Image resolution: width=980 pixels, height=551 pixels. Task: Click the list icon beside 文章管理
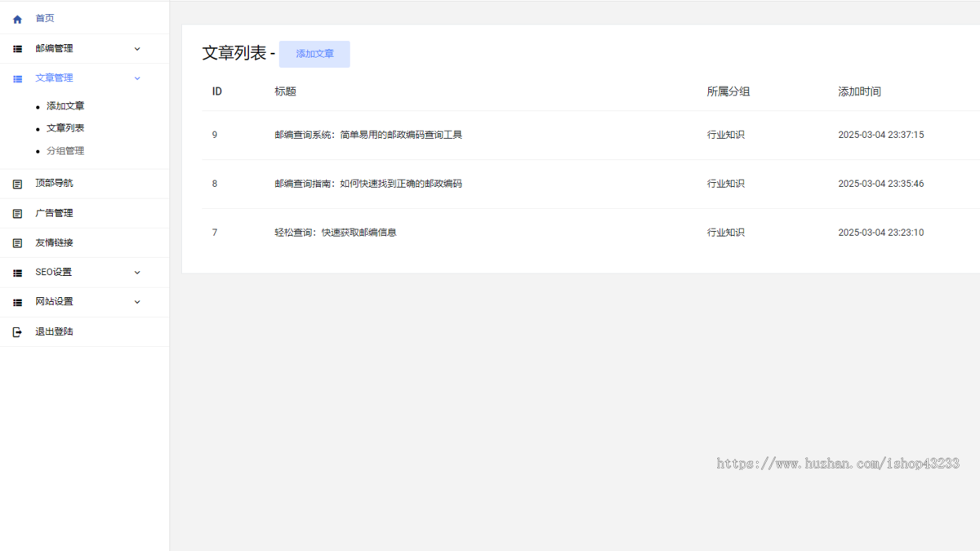pyautogui.click(x=17, y=78)
